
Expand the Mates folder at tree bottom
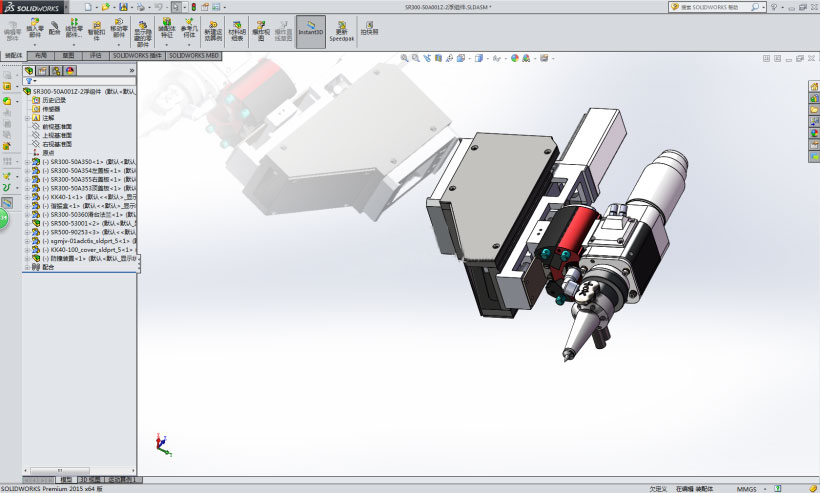(27, 267)
